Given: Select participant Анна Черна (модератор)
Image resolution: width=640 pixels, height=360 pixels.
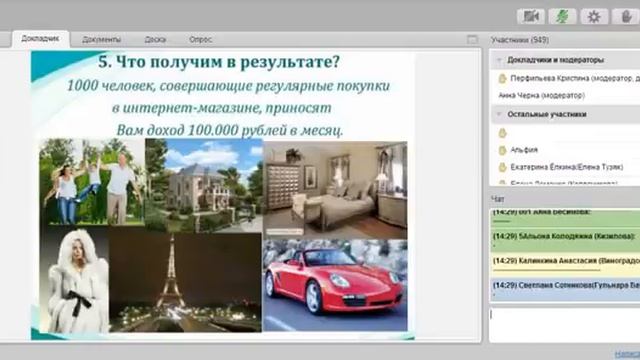Looking at the screenshot, I should (x=542, y=96).
